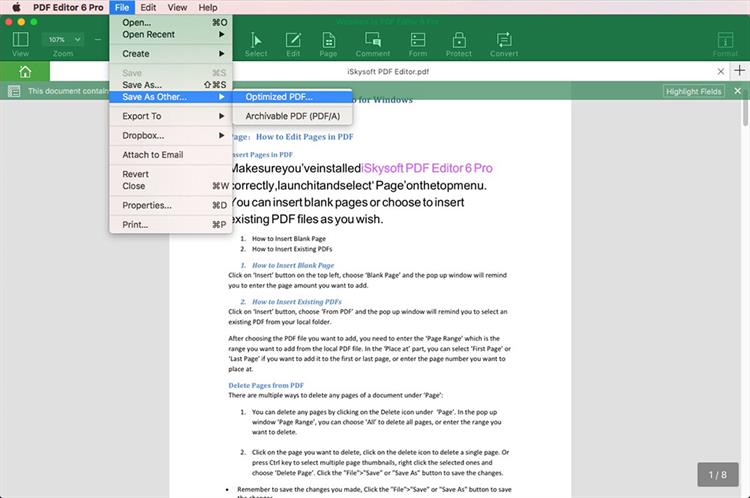Choose the Select tool
750x498 pixels.
coord(256,45)
